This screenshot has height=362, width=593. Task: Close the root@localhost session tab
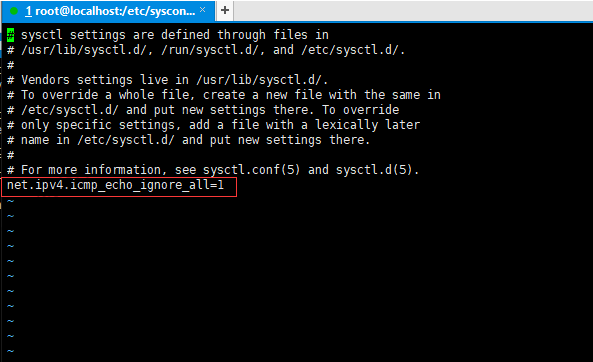[x=203, y=10]
